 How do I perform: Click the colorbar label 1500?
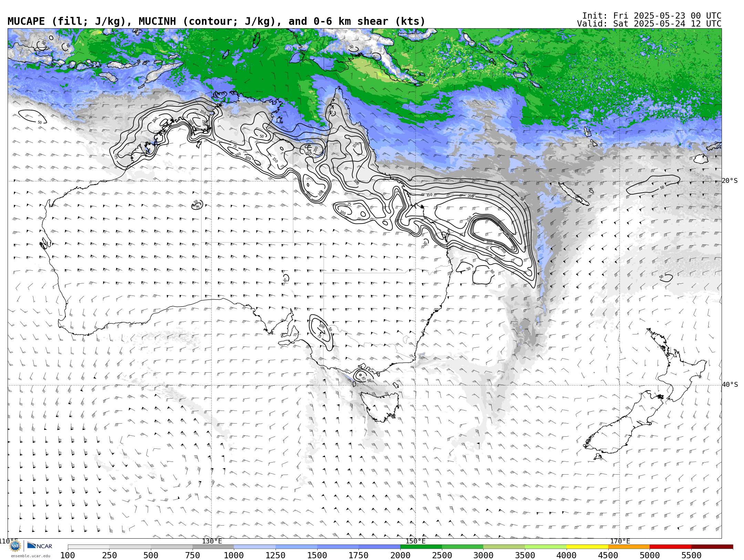317,556
